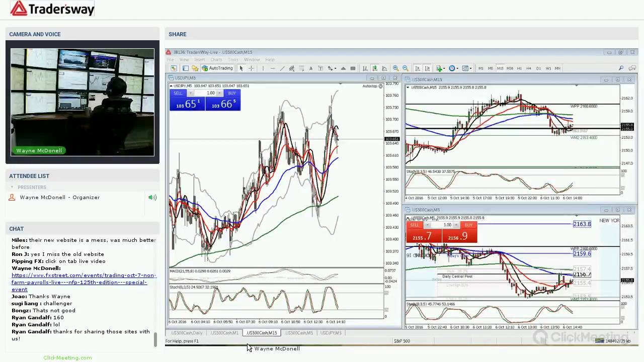
Task: Click the US500Cash M5 volume 1.00 field
Action: 442,225
